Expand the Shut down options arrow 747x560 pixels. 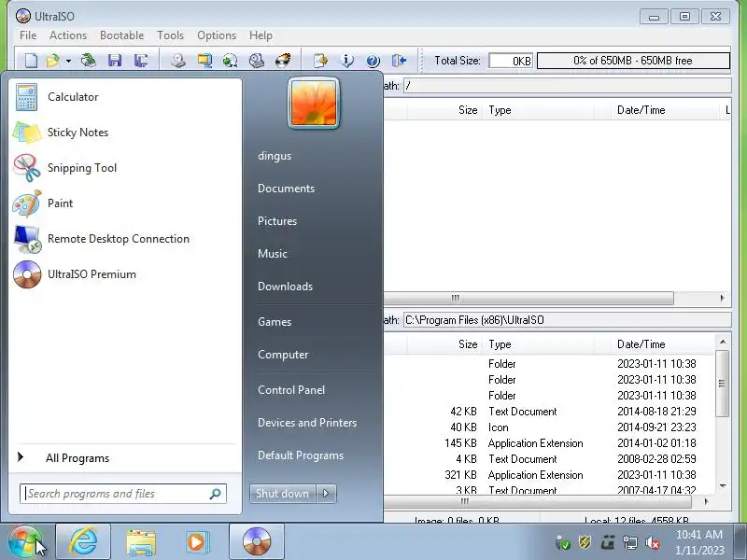pyautogui.click(x=326, y=494)
